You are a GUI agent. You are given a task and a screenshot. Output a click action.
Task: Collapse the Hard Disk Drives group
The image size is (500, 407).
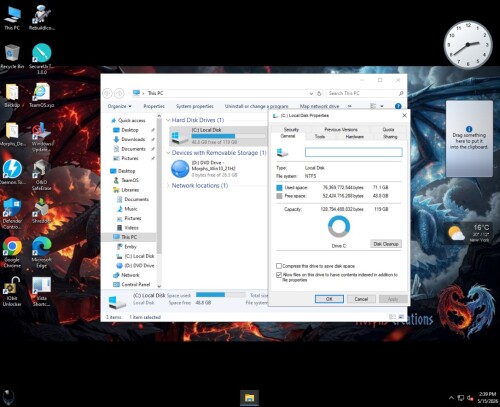(168, 120)
